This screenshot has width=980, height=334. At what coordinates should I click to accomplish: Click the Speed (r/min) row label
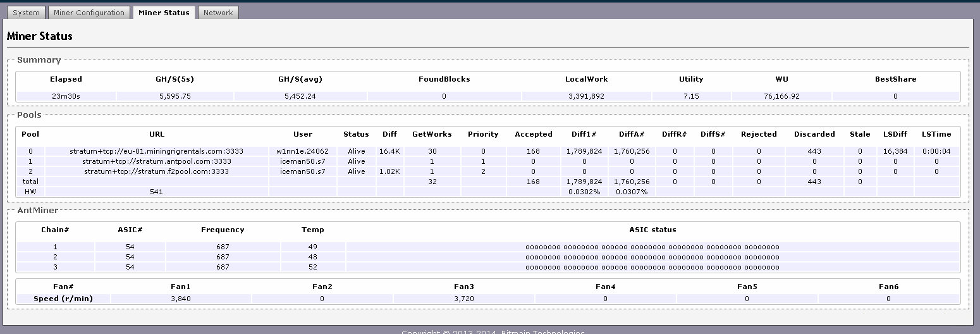tap(63, 299)
